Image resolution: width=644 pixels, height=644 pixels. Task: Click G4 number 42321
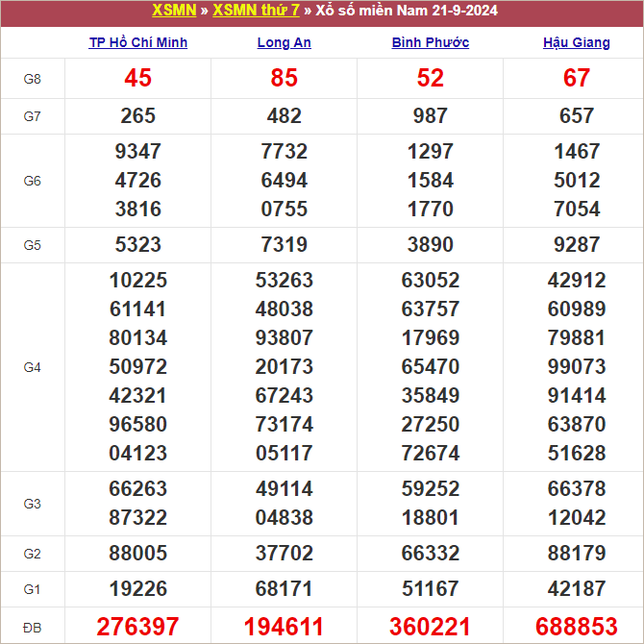[x=138, y=395]
